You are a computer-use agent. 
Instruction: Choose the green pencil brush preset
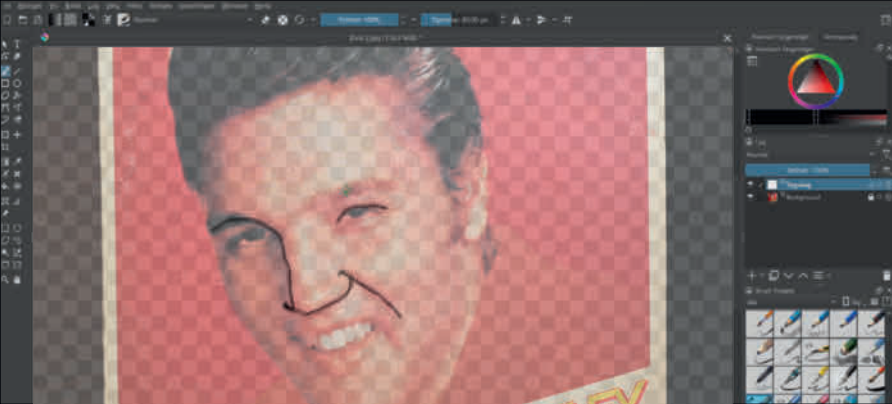point(843,350)
